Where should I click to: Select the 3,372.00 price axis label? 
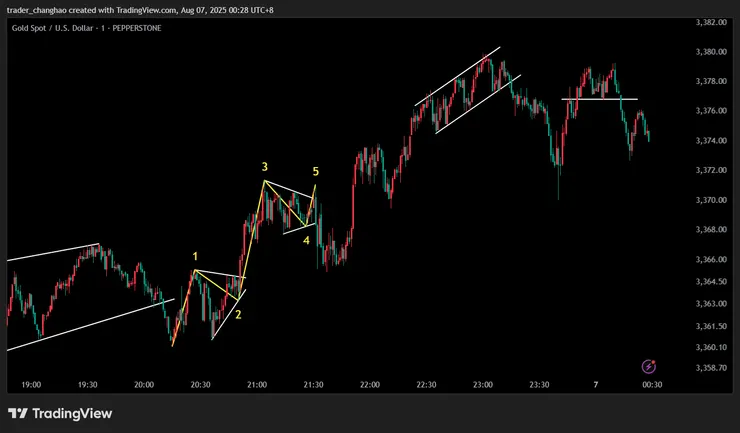(x=711, y=170)
